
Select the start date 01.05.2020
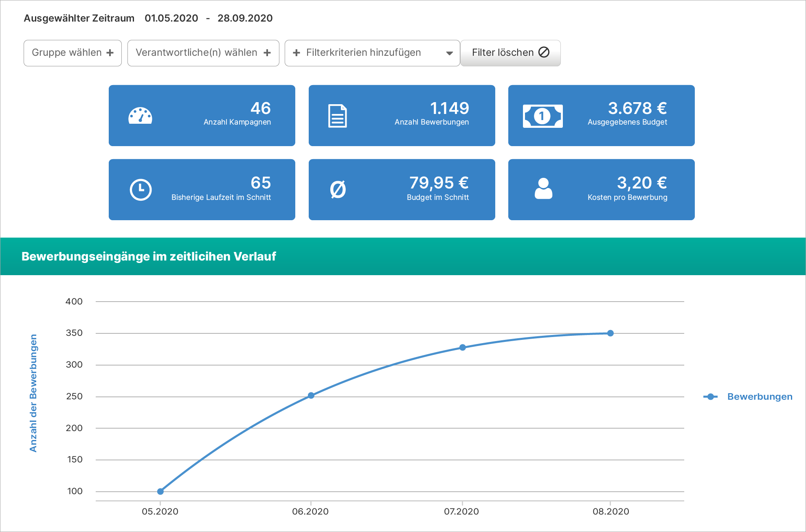(171, 18)
